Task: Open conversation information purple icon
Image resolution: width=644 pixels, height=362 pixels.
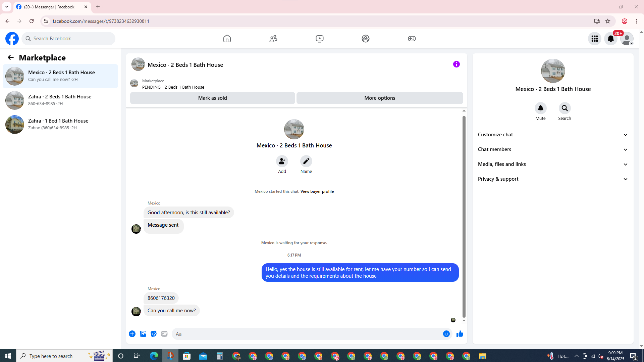Action: 457,64
